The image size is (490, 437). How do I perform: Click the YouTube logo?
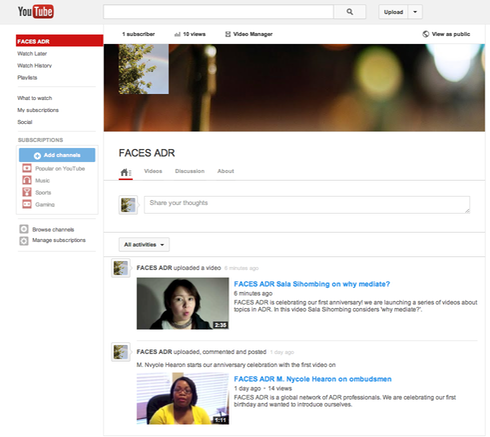tap(36, 12)
